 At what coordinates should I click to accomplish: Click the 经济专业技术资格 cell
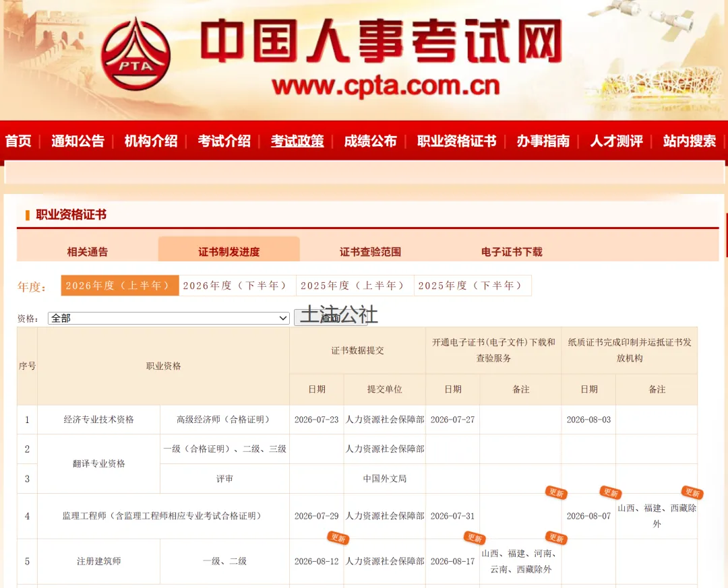click(x=99, y=420)
